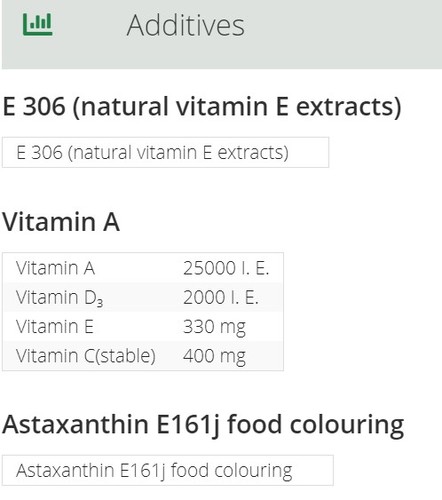Click the E 306 extracts table cell

tap(165, 152)
